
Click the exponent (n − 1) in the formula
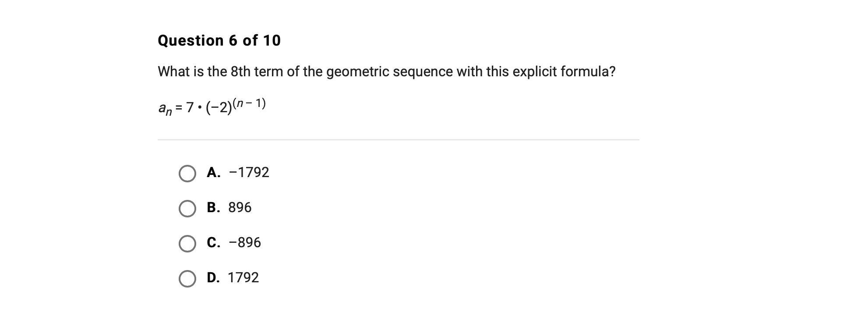(249, 103)
